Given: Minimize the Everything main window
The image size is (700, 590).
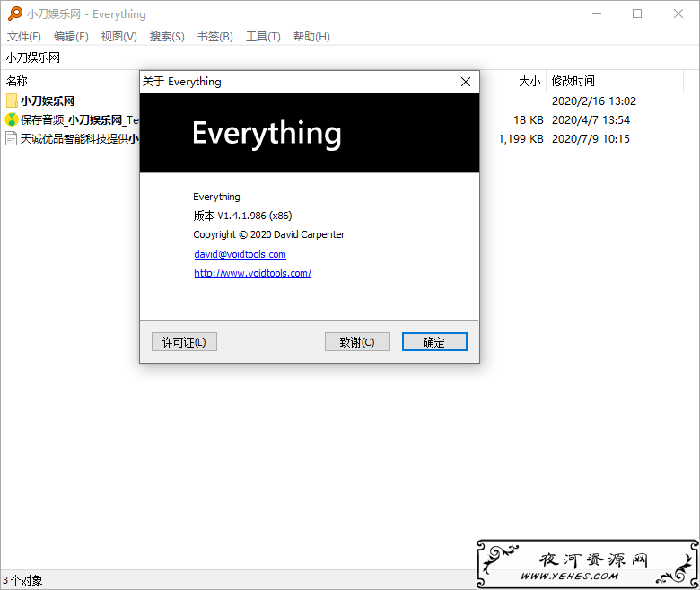Looking at the screenshot, I should (x=597, y=13).
